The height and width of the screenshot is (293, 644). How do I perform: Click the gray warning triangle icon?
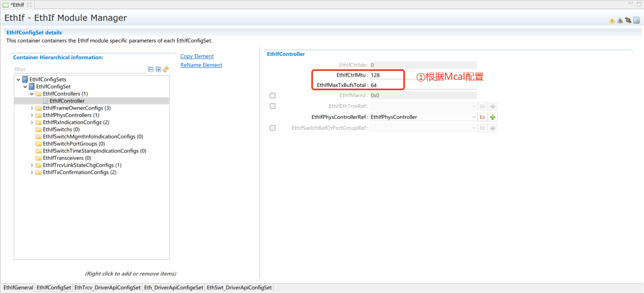coord(620,20)
